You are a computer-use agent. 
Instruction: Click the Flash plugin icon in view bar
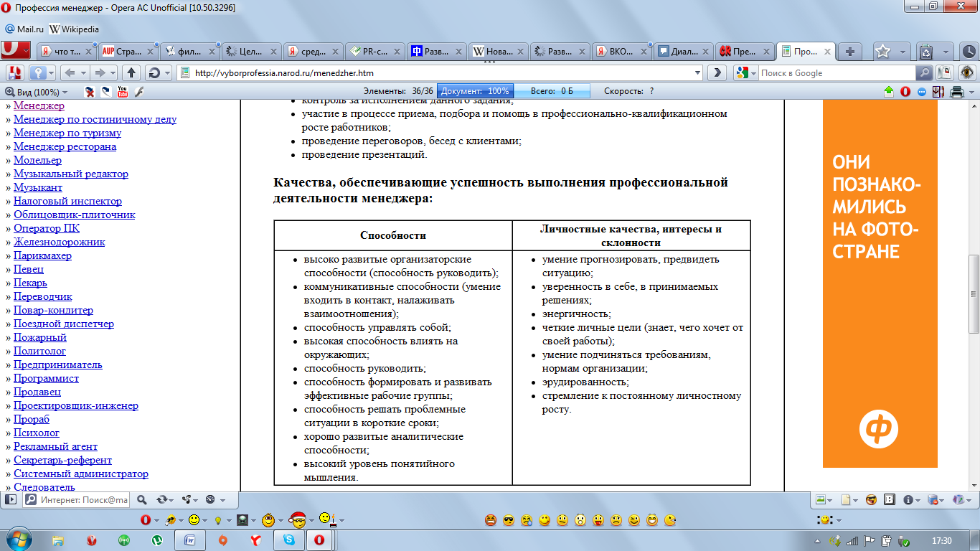(x=139, y=92)
